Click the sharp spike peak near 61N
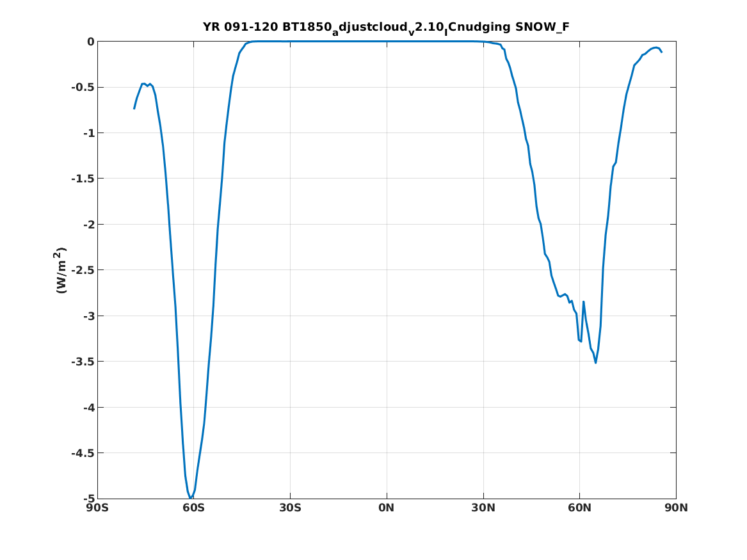This screenshot has width=747, height=560. pos(584,301)
